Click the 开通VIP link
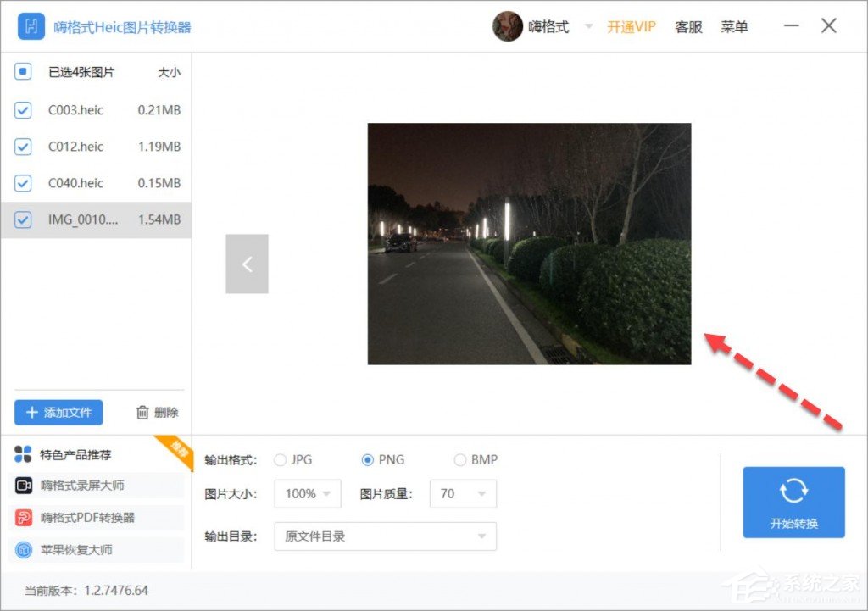 pyautogui.click(x=631, y=26)
